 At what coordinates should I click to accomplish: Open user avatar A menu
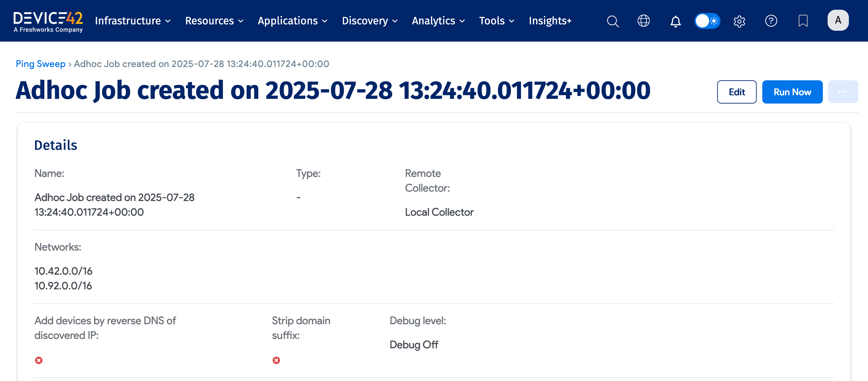coord(838,20)
